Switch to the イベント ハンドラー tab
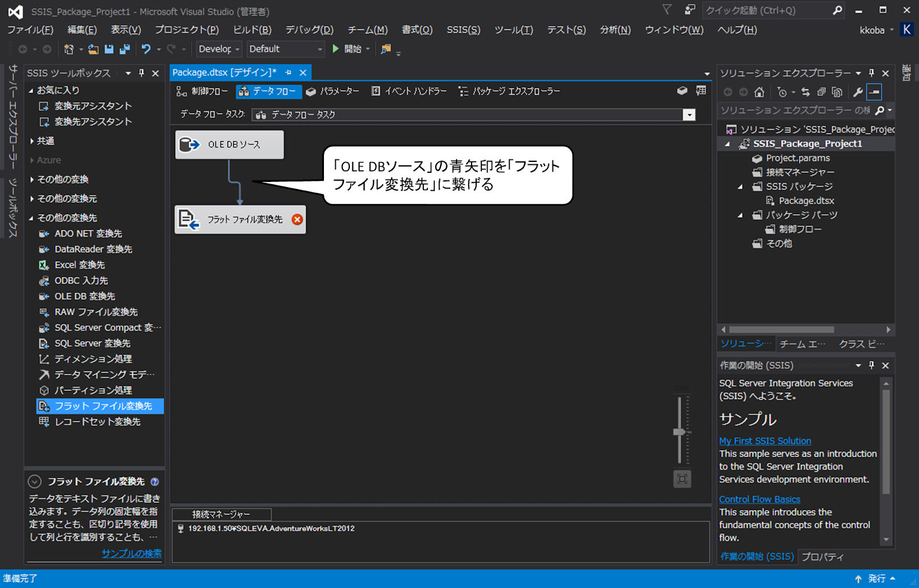Image resolution: width=919 pixels, height=588 pixels. pos(409,91)
